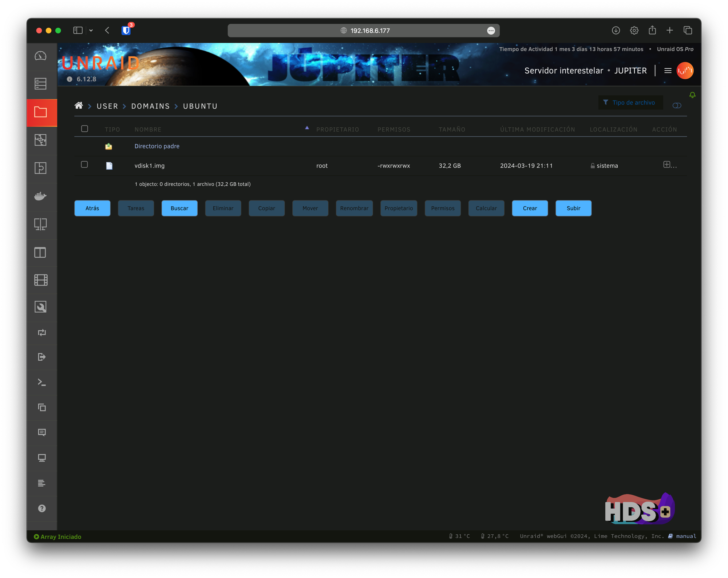
Task: Sort by the Tamaño column header
Action: [452, 129]
